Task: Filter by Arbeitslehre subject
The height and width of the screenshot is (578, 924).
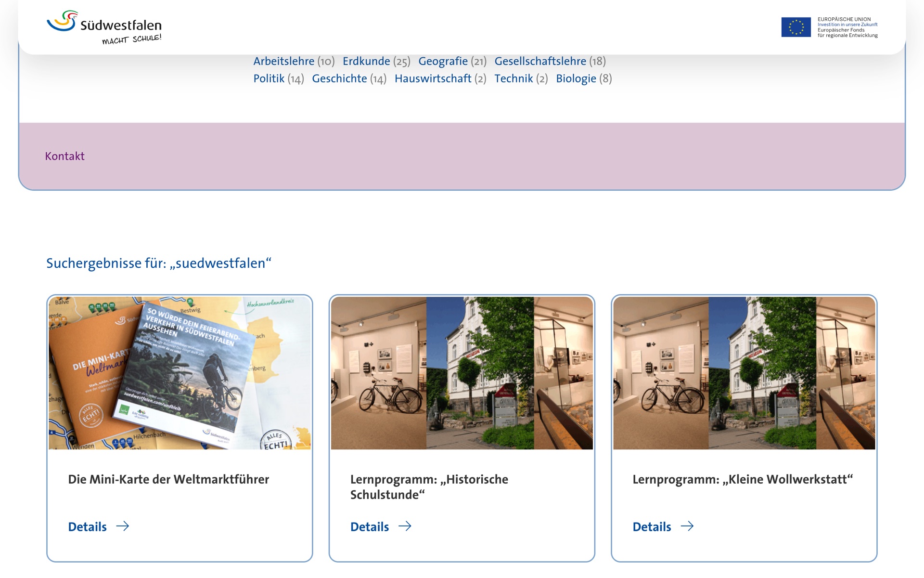Action: pyautogui.click(x=284, y=61)
